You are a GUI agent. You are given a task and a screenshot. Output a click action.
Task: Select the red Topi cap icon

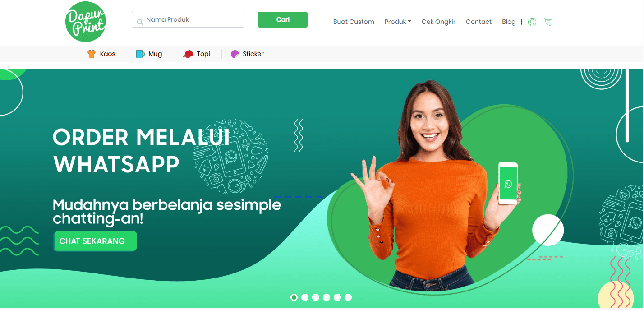click(188, 54)
